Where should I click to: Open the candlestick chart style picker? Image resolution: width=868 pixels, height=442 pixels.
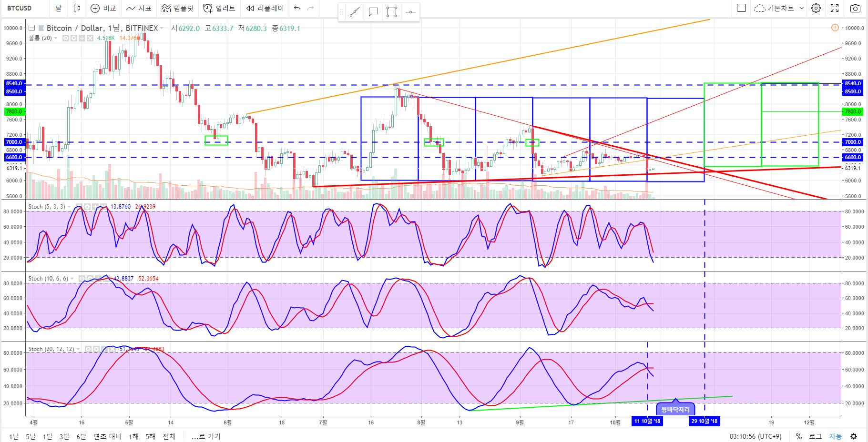pyautogui.click(x=77, y=8)
